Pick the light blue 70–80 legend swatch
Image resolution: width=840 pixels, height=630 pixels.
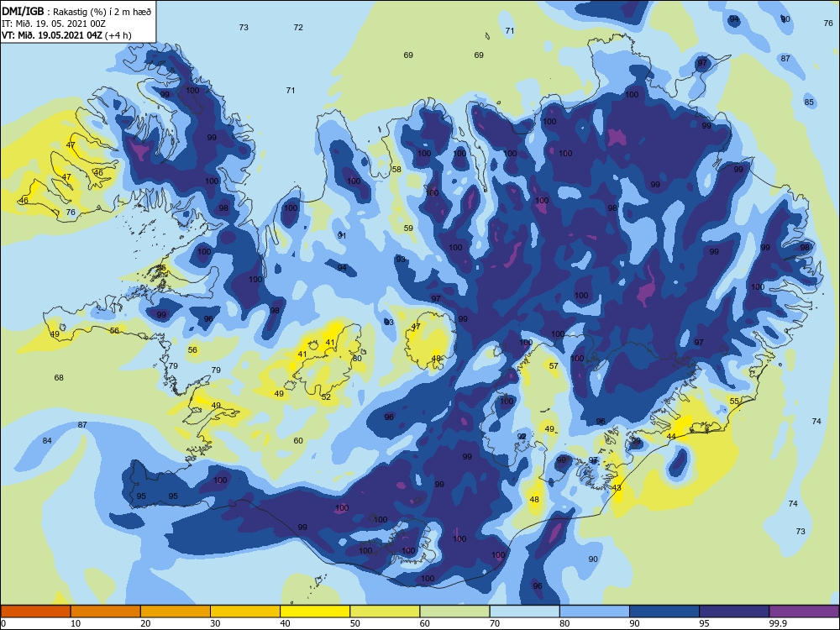click(524, 612)
